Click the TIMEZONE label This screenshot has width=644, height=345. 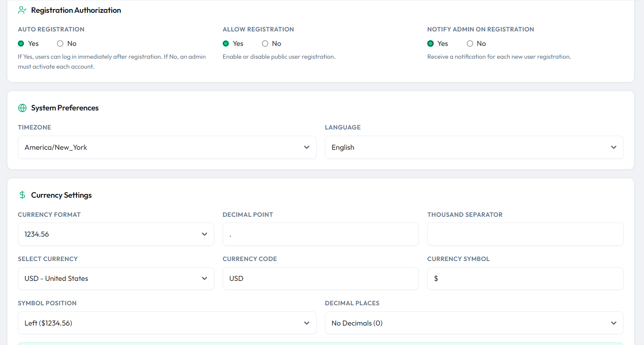[34, 127]
